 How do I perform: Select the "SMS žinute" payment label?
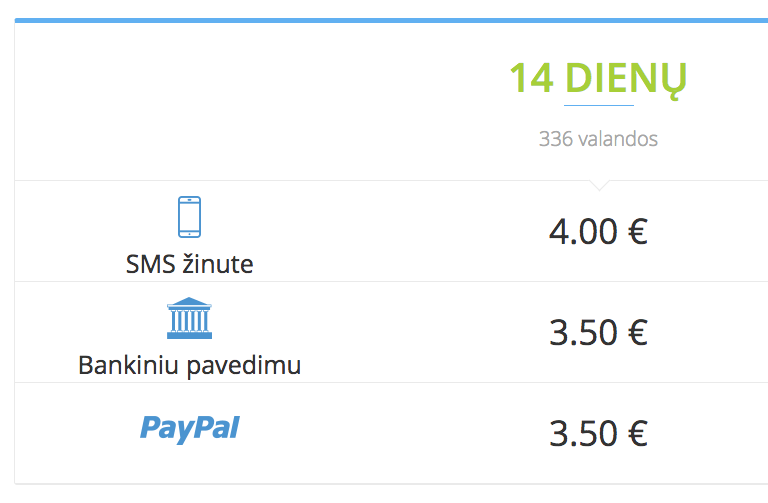tap(189, 265)
